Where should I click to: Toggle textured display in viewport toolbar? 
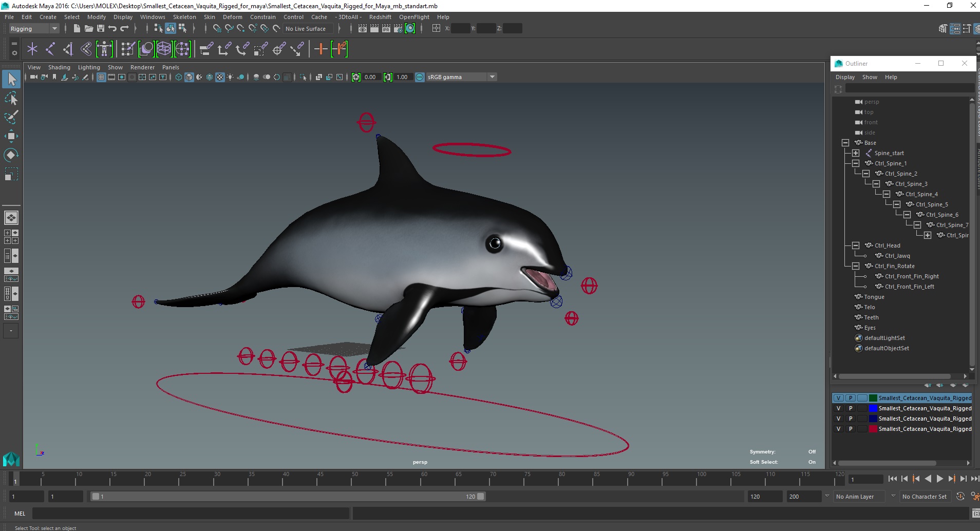tap(220, 77)
